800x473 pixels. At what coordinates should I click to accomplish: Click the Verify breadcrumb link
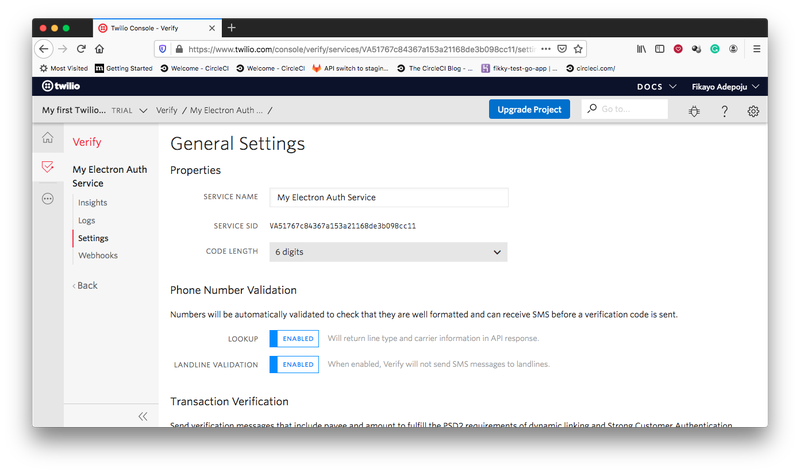pyautogui.click(x=166, y=110)
